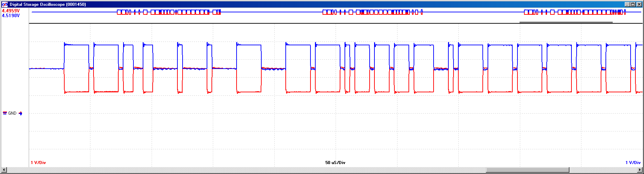644x174 pixels.
Task: Click the middle burst in overview waveform strip
Action: point(373,12)
